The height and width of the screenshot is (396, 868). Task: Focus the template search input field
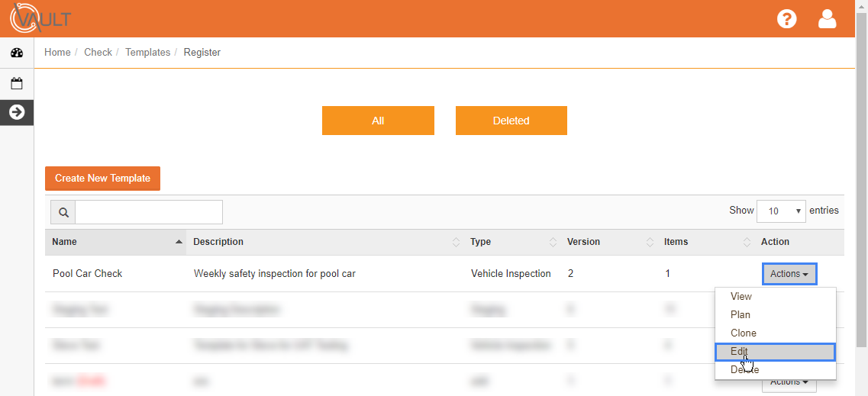(149, 212)
